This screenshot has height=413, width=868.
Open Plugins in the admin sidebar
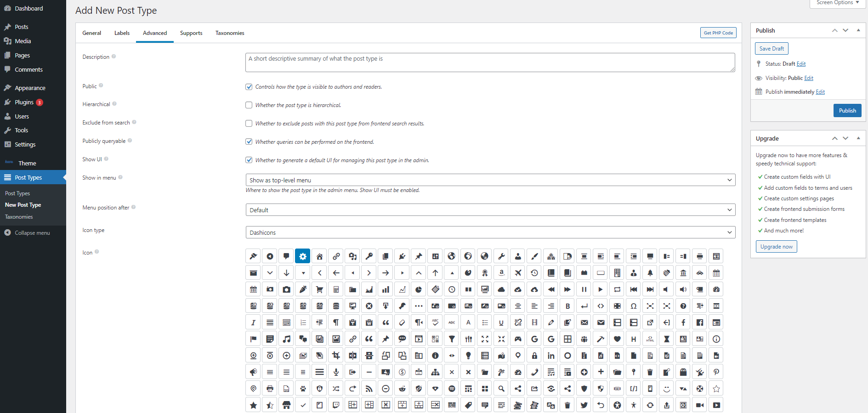pyautogui.click(x=33, y=102)
